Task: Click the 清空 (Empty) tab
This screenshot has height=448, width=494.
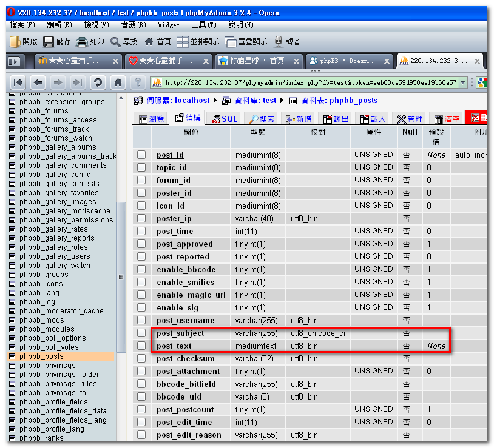Action: [x=447, y=119]
